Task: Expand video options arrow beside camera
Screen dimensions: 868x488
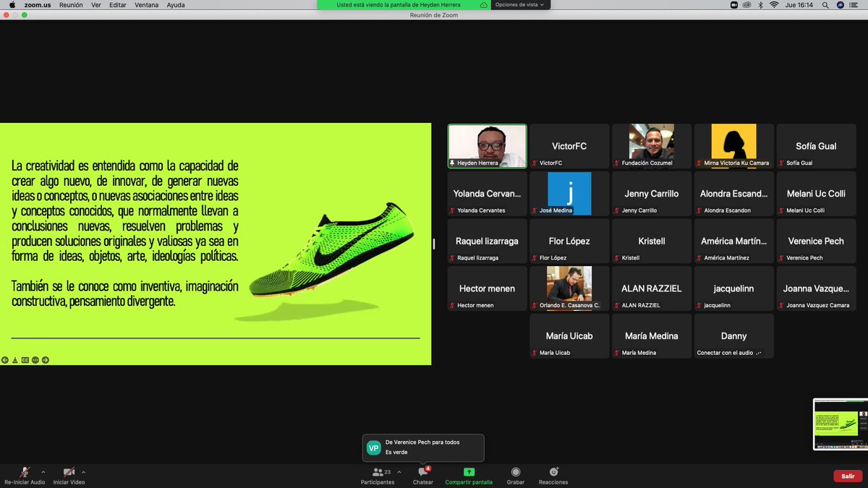Action: 83,471
